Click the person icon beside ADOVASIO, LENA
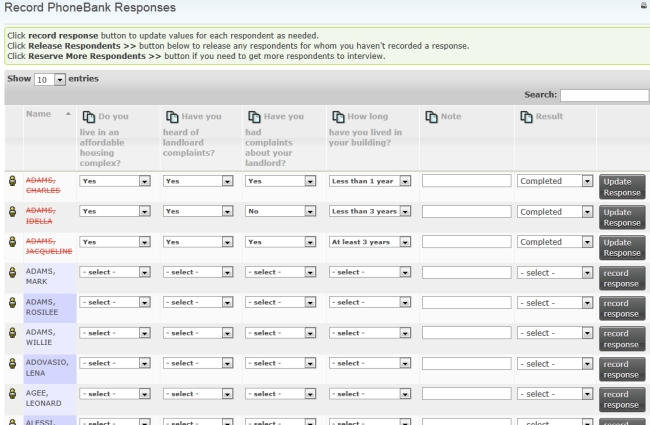Viewport: 650px width, 425px height. tap(13, 364)
